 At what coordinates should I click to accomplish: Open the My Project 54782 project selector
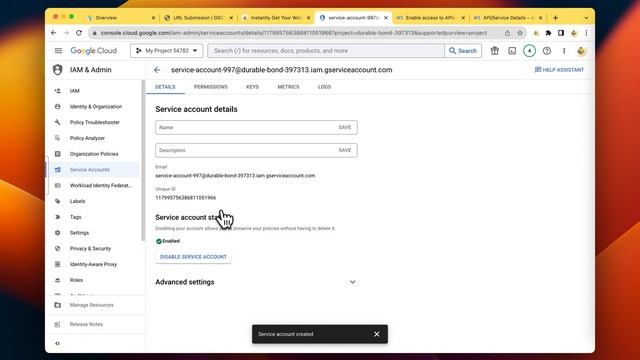[x=167, y=51]
